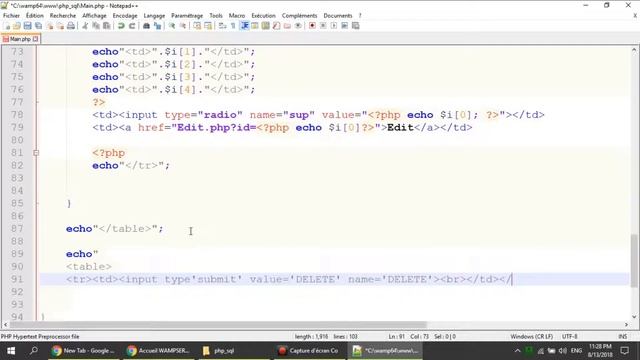Image resolution: width=640 pixels, height=360 pixels.
Task: Open the Langage menu
Action: pos(154,16)
